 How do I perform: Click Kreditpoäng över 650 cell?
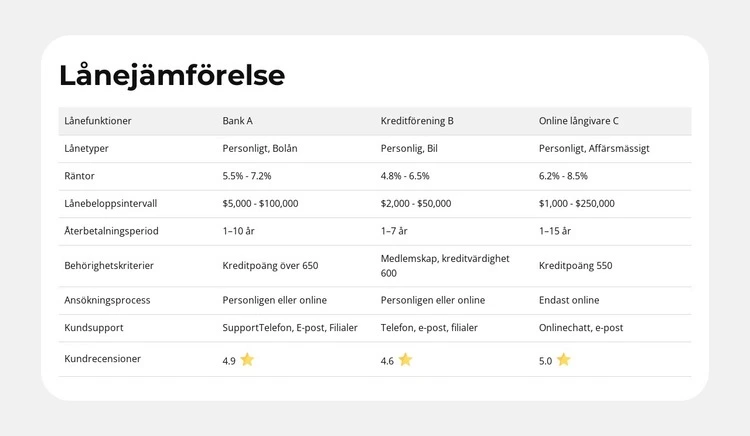270,266
